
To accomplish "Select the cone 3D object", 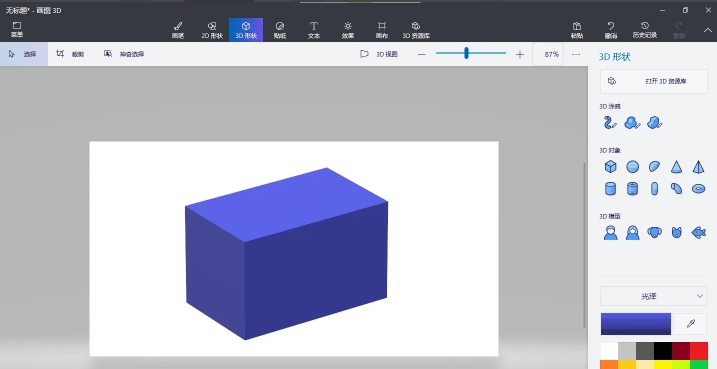I will 676,166.
